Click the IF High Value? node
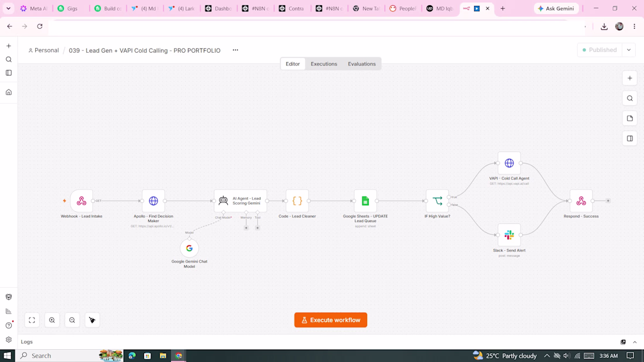This screenshot has width=644, height=362. pos(437,201)
